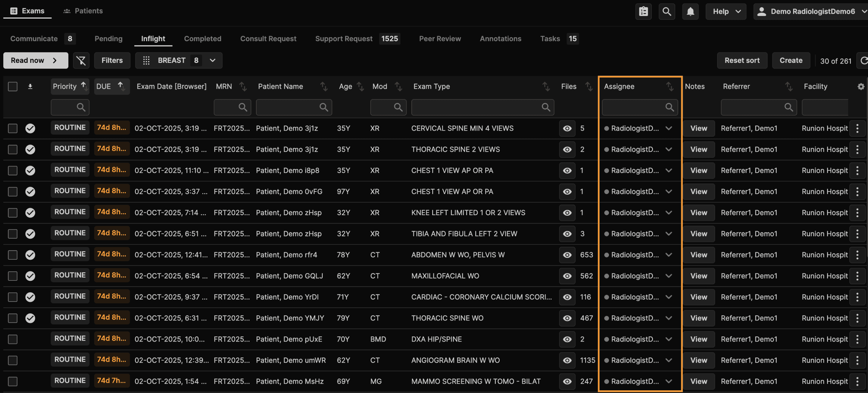Check the select-all checkbox in header
The image size is (868, 393).
(x=13, y=87)
